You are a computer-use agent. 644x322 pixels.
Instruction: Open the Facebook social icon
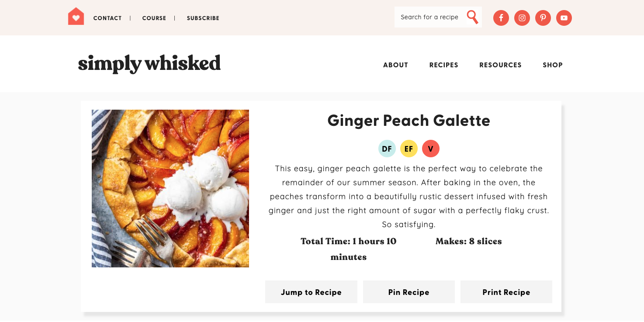pos(501,18)
